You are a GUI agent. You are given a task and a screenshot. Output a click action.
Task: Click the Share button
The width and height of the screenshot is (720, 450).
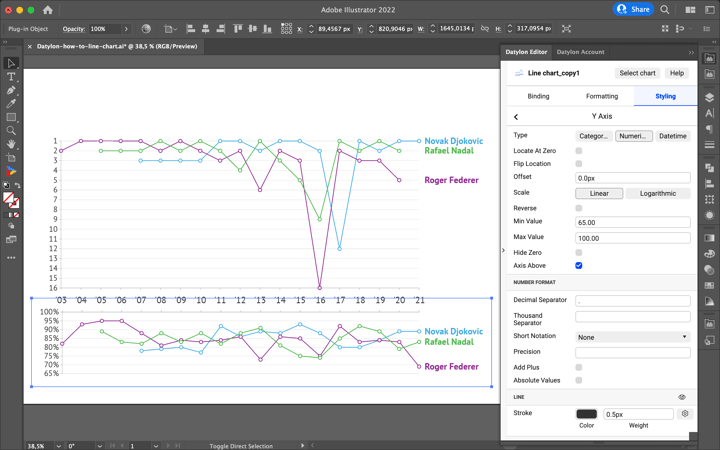tap(633, 9)
